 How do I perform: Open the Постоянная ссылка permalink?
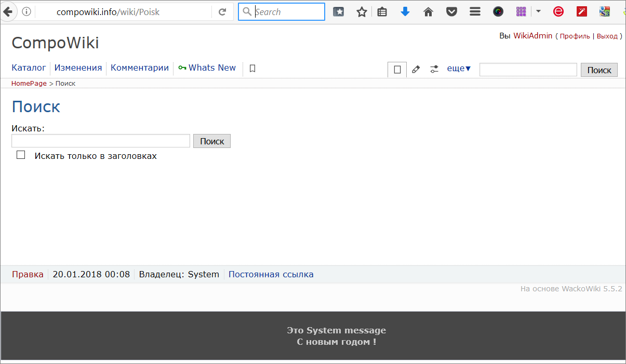271,274
